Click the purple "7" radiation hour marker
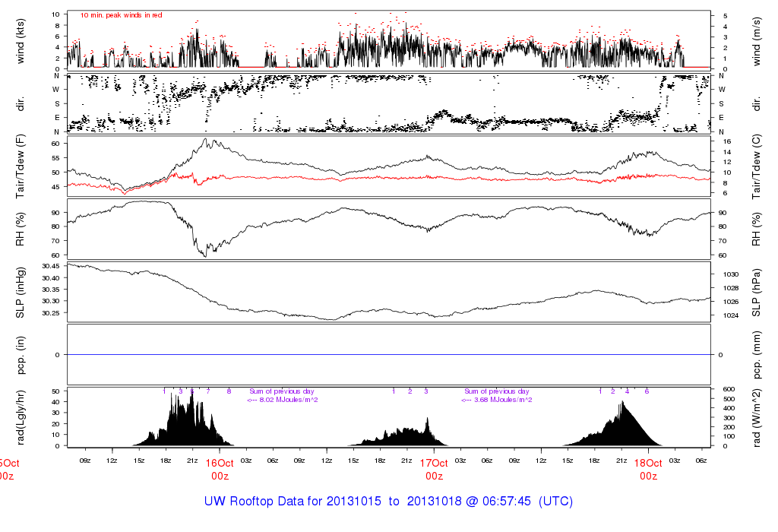This screenshot has width=778, height=532. click(208, 391)
